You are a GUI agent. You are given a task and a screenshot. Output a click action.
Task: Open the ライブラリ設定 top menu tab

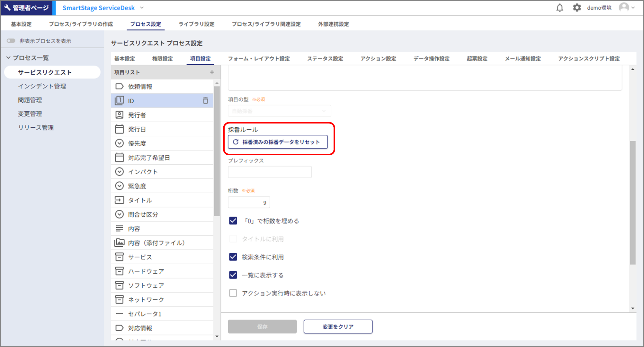[196, 24]
